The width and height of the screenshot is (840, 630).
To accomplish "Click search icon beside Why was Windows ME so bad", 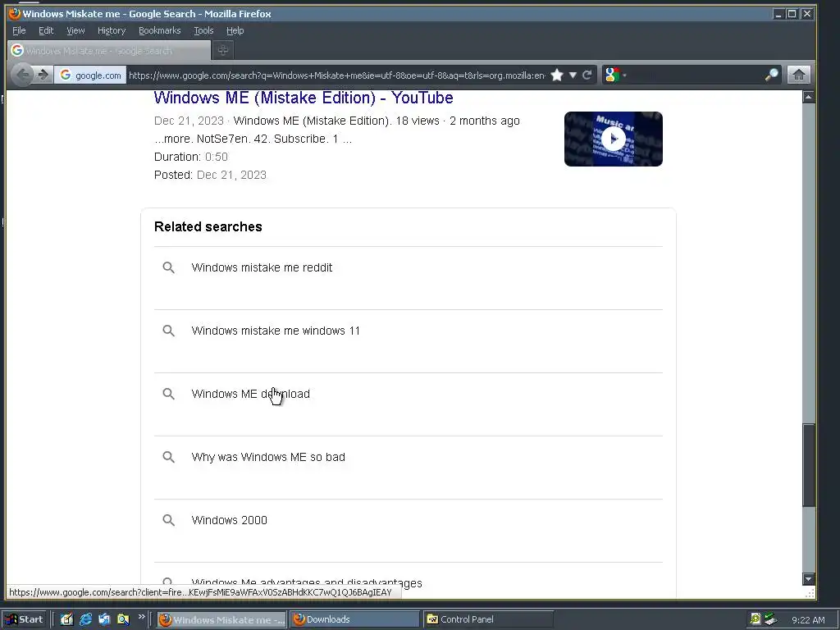I will (169, 457).
